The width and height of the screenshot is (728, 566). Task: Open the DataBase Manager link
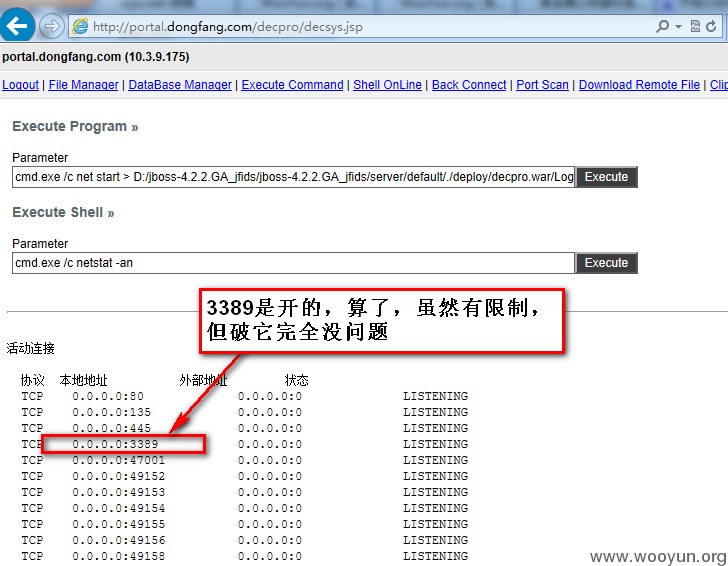pyautogui.click(x=180, y=85)
